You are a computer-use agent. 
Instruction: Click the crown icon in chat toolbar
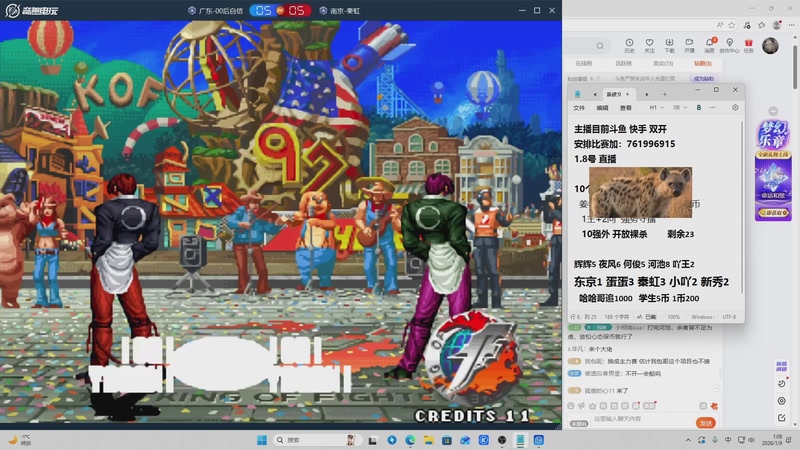592,406
